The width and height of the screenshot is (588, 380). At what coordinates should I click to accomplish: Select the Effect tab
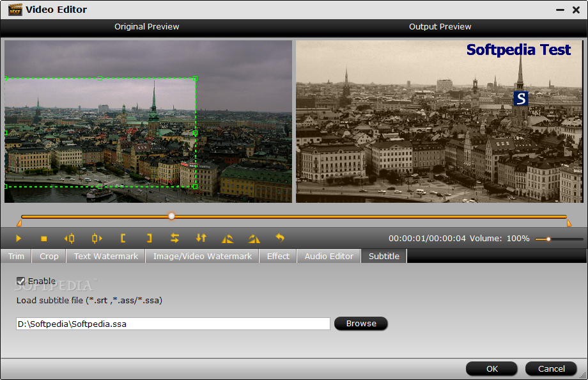[x=278, y=256]
